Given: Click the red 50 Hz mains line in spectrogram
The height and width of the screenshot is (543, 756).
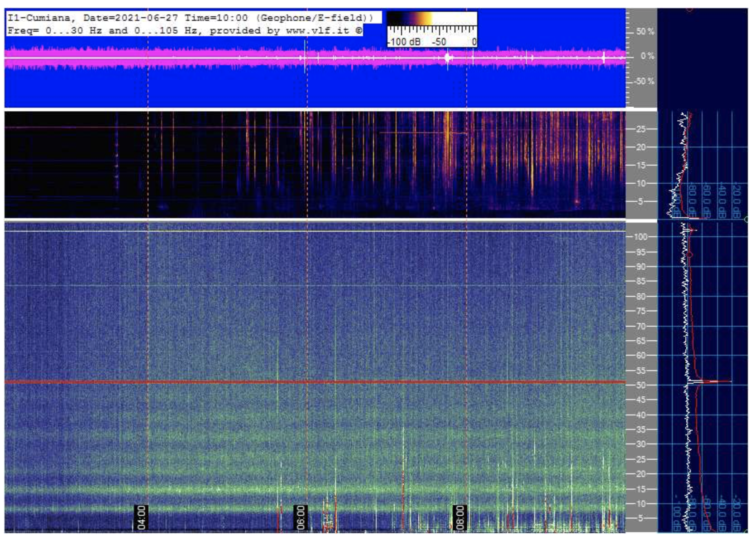Looking at the screenshot, I should (x=315, y=382).
